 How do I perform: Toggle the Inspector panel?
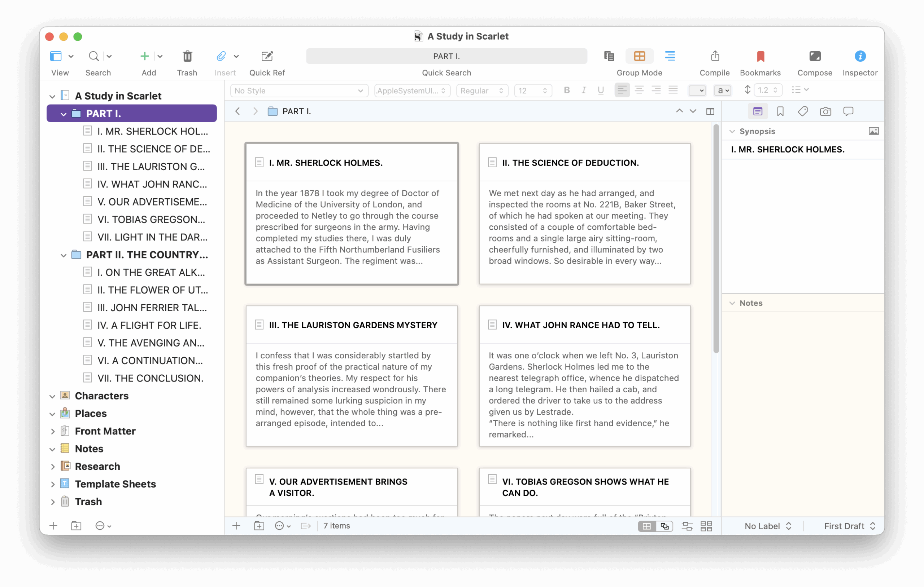[860, 56]
